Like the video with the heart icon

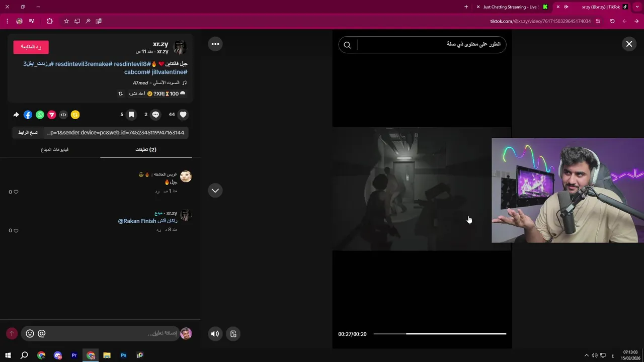[x=183, y=115]
